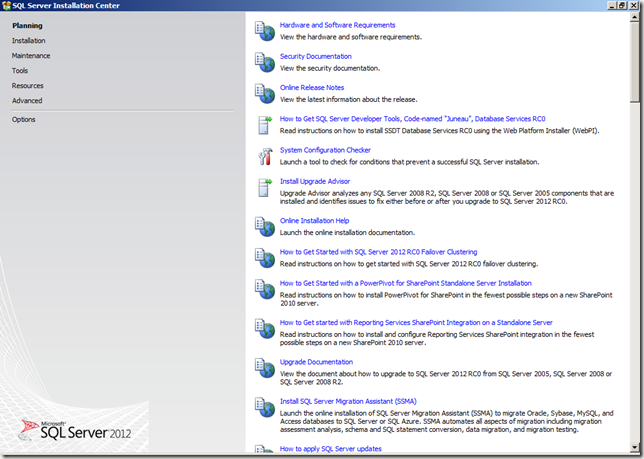Image resolution: width=644 pixels, height=459 pixels.
Task: Click the SQL Server Installation Center title bar icon
Action: click(x=6, y=5)
